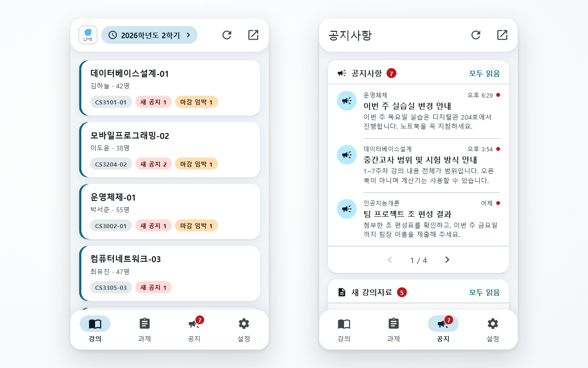Click megaphone icon in 공지사항 card header
This screenshot has height=368, width=588.
click(x=342, y=73)
